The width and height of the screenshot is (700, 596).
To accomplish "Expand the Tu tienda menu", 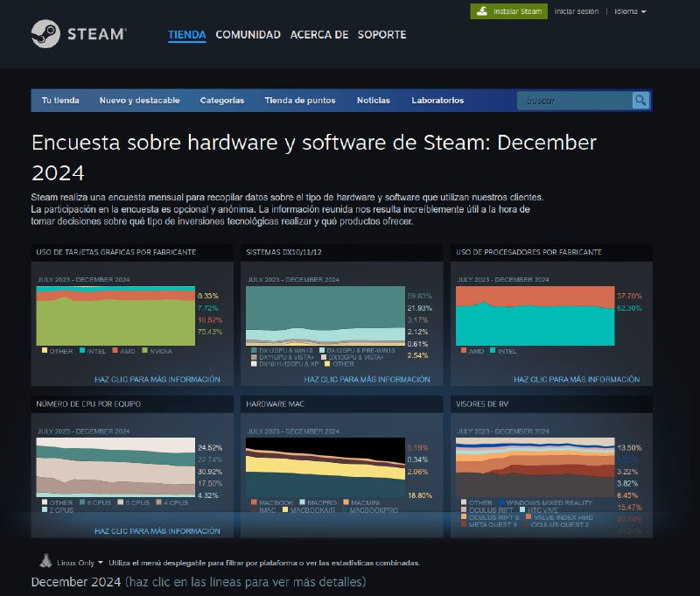I will tap(60, 101).
